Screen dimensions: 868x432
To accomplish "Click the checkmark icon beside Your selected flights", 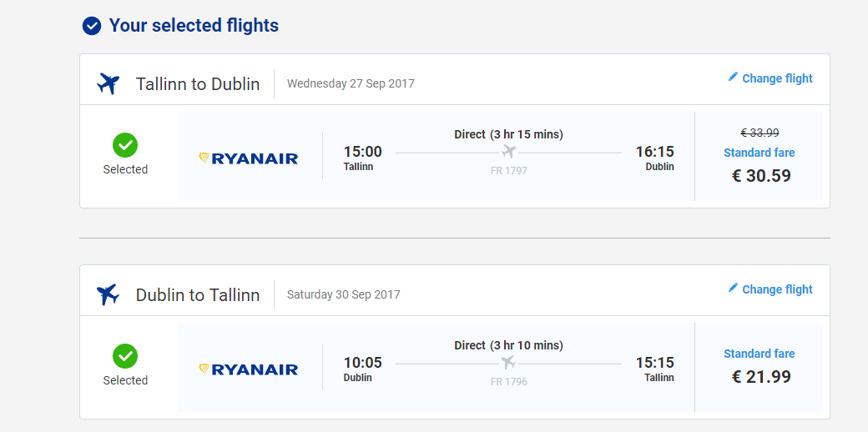I will click(x=92, y=26).
